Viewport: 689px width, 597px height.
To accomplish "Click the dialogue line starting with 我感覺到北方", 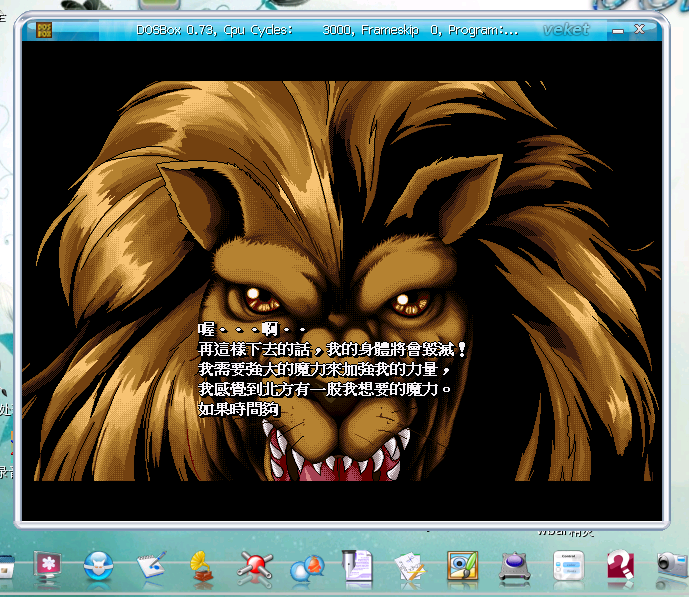I will tap(324, 389).
